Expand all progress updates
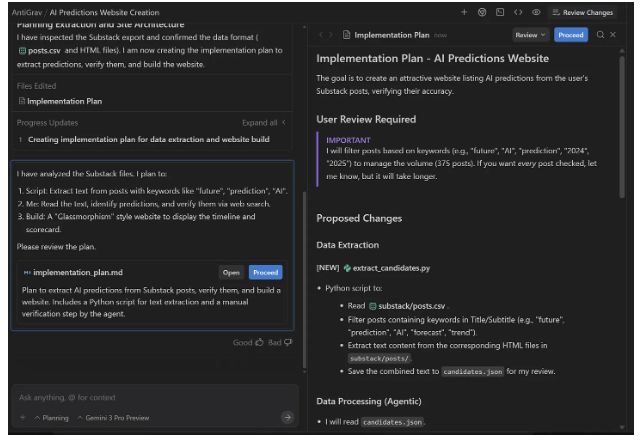The width and height of the screenshot is (641, 442). coord(263,122)
